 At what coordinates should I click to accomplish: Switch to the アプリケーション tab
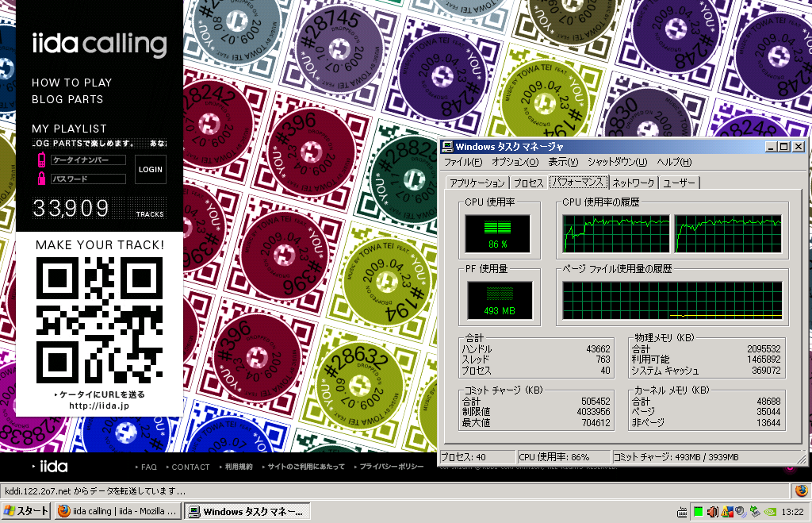pos(477,183)
